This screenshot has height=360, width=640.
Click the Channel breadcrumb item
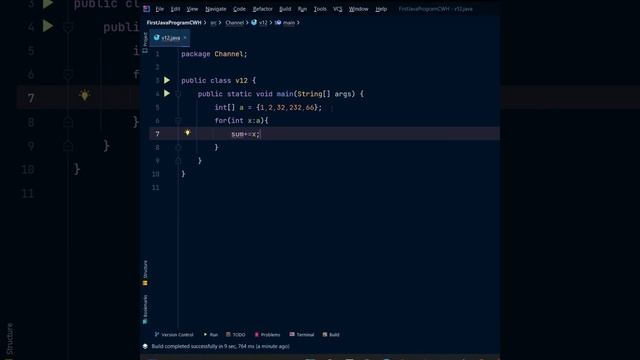(x=235, y=23)
